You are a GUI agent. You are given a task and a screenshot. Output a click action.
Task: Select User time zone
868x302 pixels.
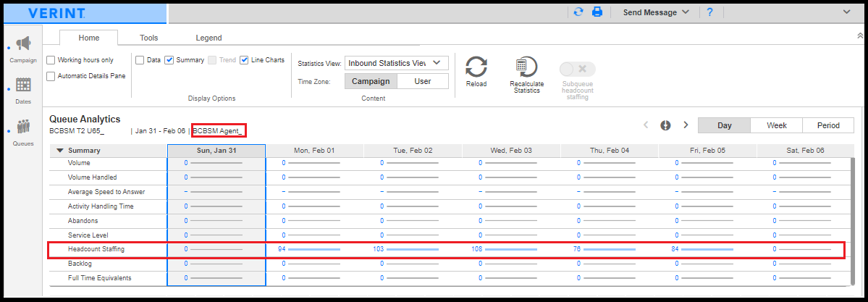(x=422, y=81)
